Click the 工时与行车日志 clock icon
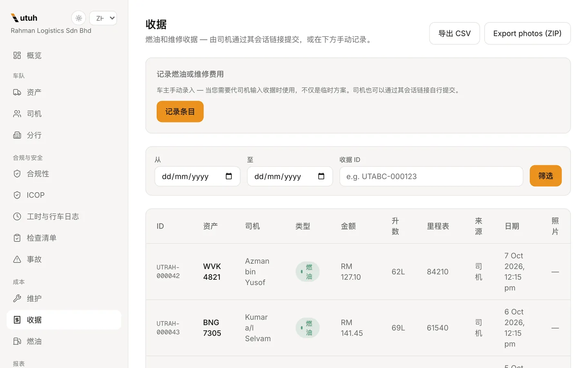This screenshot has height=368, width=588. point(17,216)
